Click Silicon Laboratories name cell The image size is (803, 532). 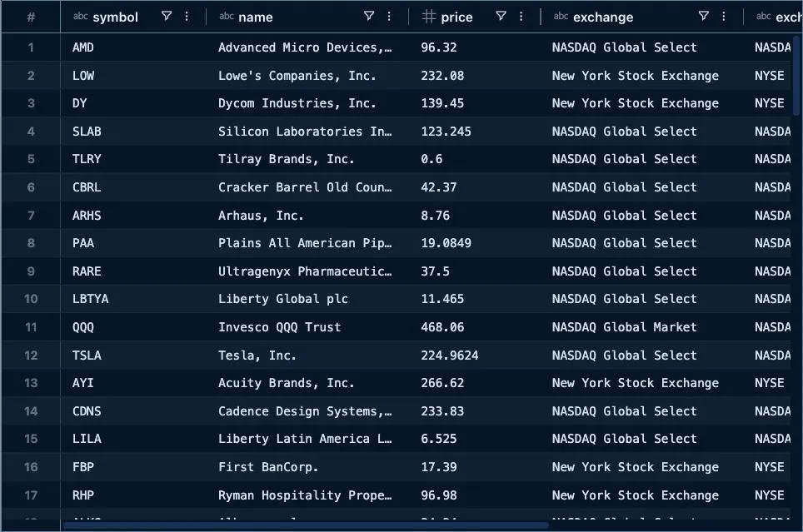click(307, 131)
